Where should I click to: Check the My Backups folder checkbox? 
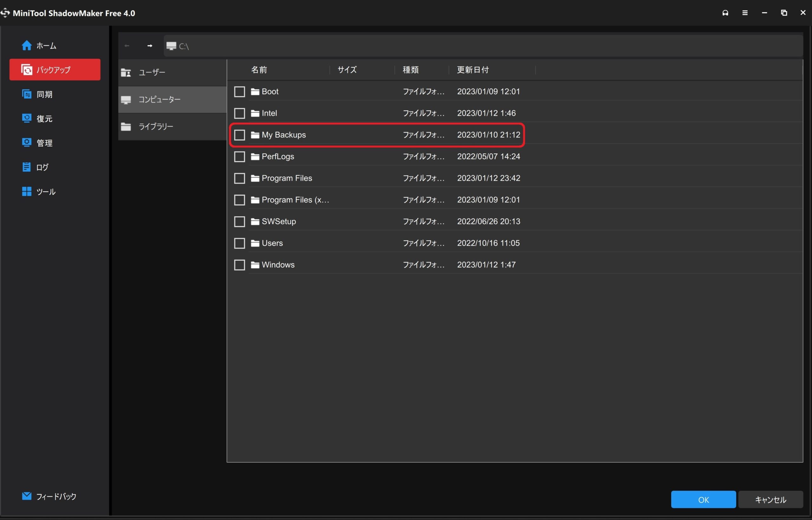pos(239,135)
